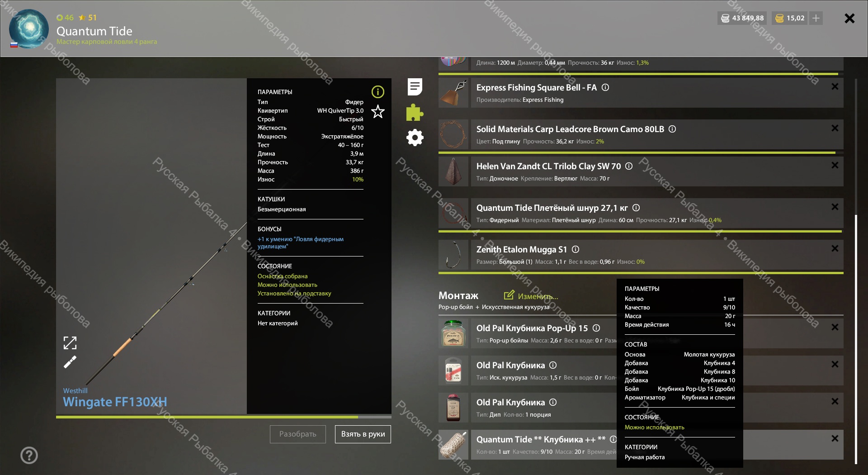Mark rod as favorite with star icon
Screen dimensions: 868x475
point(378,111)
